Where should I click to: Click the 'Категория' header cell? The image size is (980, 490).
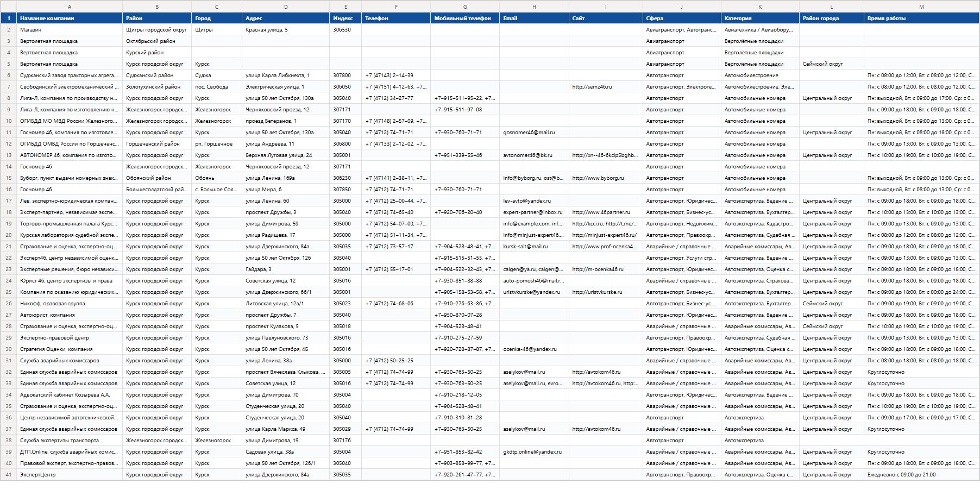(x=760, y=18)
